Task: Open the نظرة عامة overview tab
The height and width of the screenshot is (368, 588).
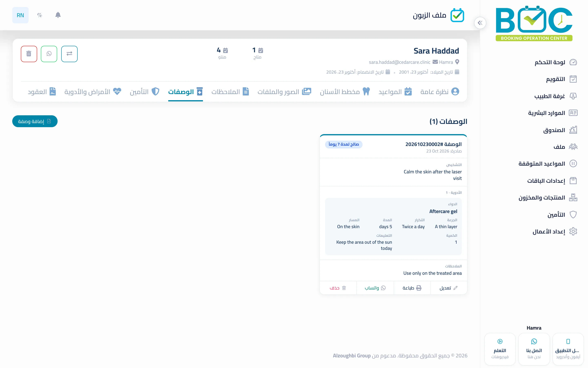Action: point(440,92)
